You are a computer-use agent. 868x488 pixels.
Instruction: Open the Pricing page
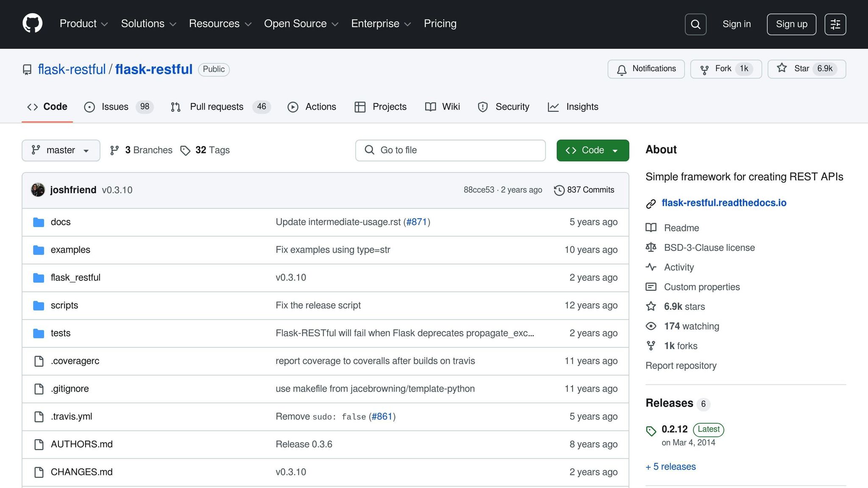440,24
